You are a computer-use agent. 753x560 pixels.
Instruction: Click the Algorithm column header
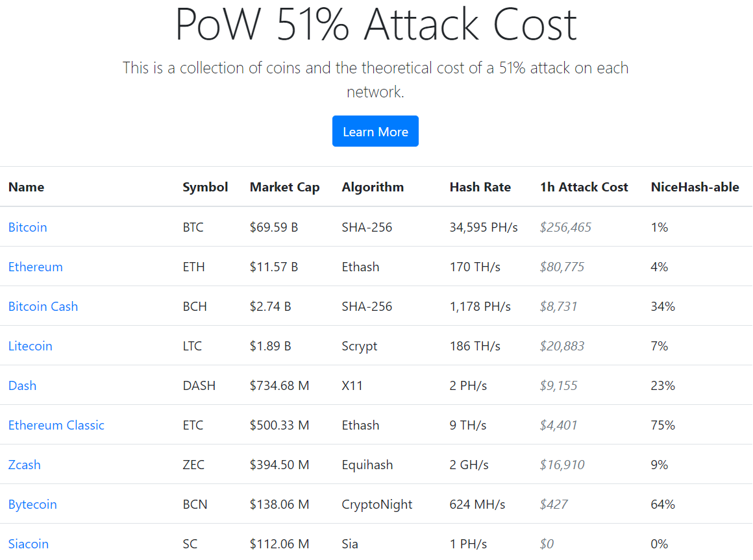(373, 187)
